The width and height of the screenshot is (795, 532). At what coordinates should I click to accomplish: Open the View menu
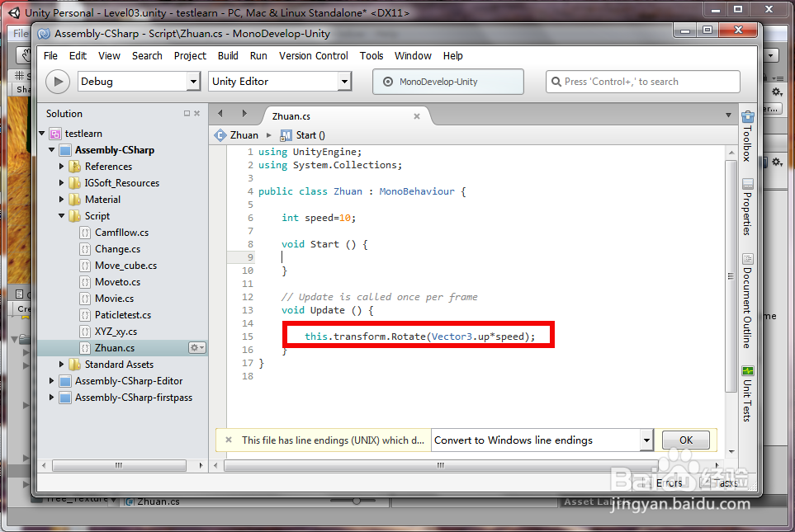(109, 56)
